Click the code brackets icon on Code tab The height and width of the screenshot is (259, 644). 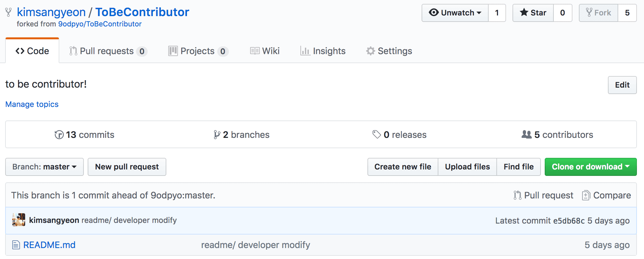20,51
